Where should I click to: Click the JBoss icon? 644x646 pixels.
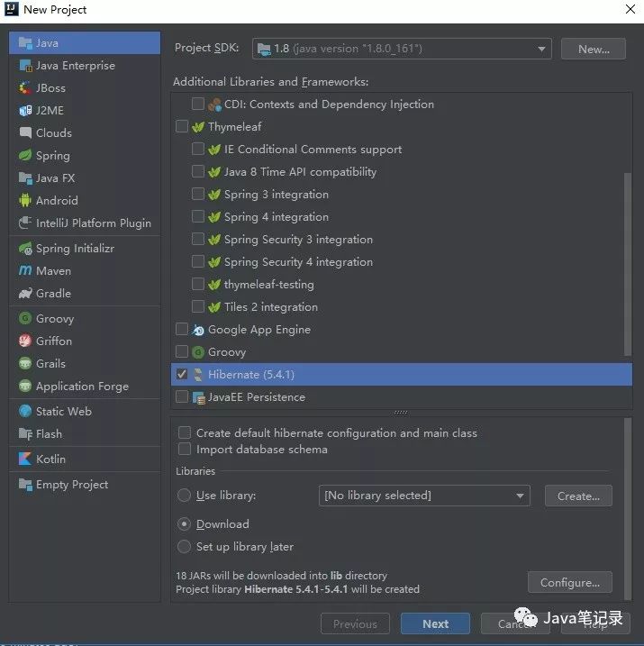25,87
